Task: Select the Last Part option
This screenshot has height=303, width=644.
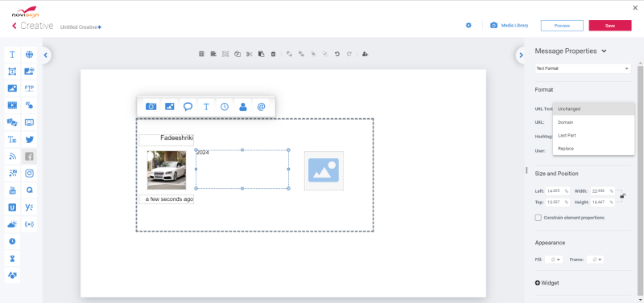Action: click(x=593, y=135)
